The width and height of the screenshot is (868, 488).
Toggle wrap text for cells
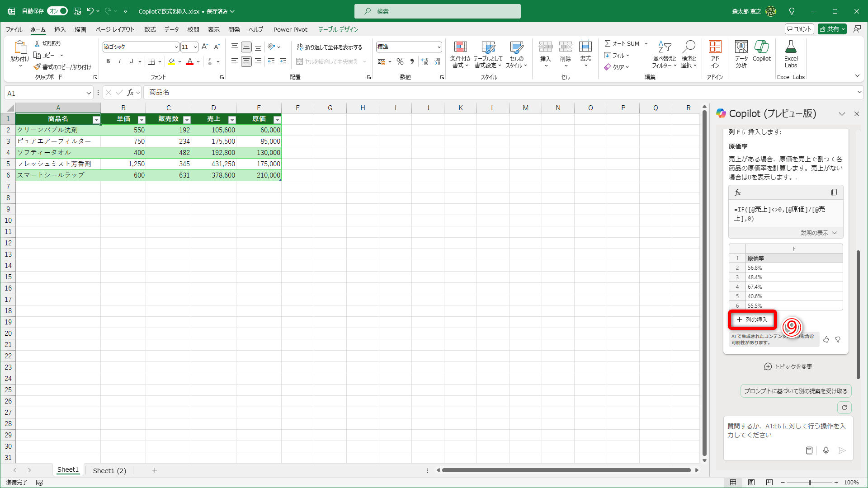(330, 47)
